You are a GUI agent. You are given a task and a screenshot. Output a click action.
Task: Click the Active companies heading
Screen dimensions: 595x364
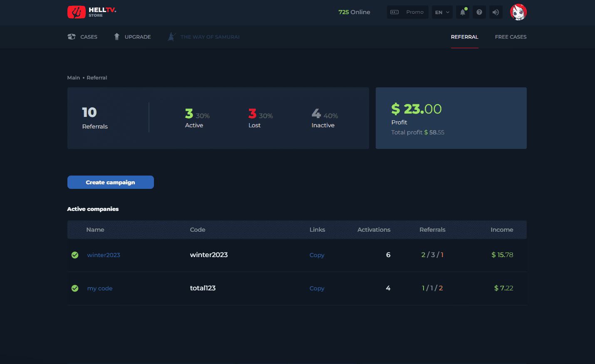tap(93, 209)
